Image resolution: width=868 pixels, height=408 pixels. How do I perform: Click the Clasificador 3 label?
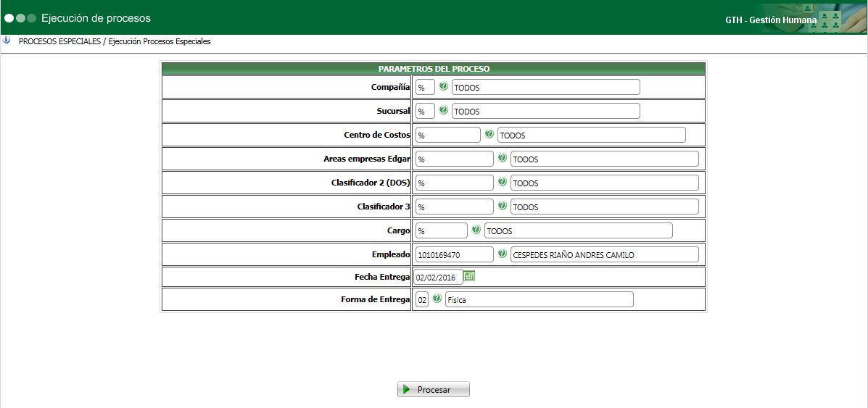pyautogui.click(x=384, y=206)
